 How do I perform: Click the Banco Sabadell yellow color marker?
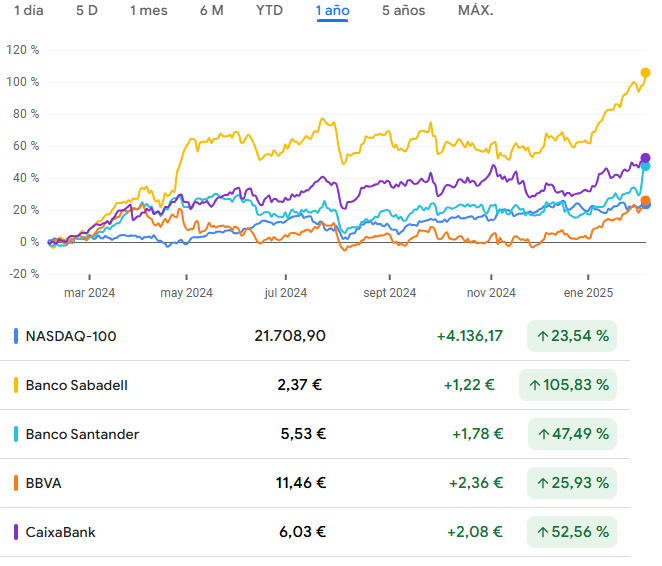click(17, 385)
